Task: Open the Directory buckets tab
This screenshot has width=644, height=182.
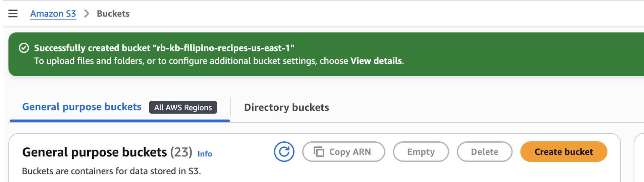Action: [x=286, y=107]
